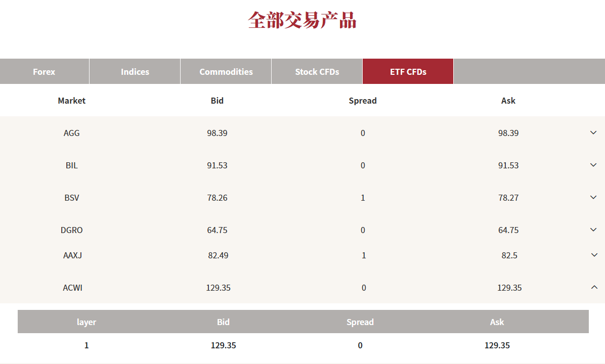Image resolution: width=605 pixels, height=364 pixels.
Task: Click AGG bid value 98.39
Action: [217, 133]
